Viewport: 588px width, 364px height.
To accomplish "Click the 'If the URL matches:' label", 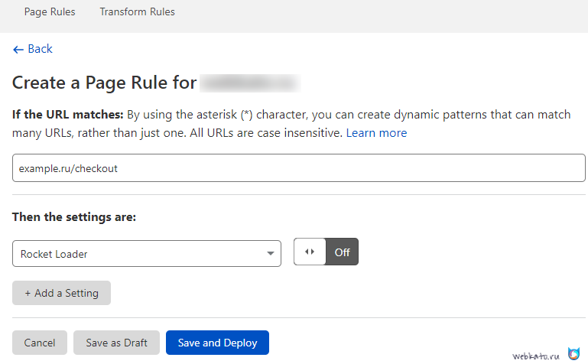I will pyautogui.click(x=67, y=115).
